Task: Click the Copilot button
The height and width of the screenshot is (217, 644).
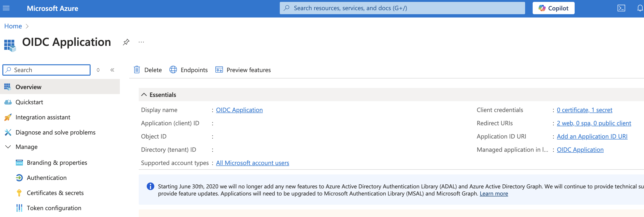Action: (x=553, y=8)
